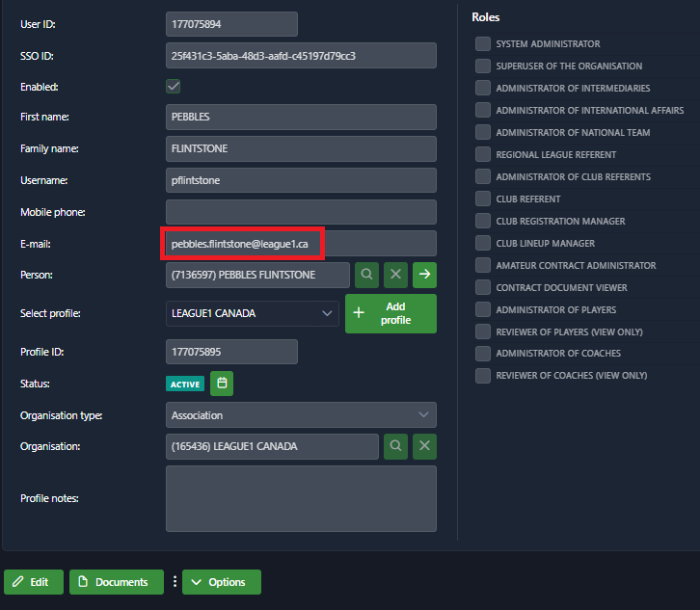Viewport: 700px width, 610px height.
Task: Click the Add profile button
Action: [x=390, y=313]
